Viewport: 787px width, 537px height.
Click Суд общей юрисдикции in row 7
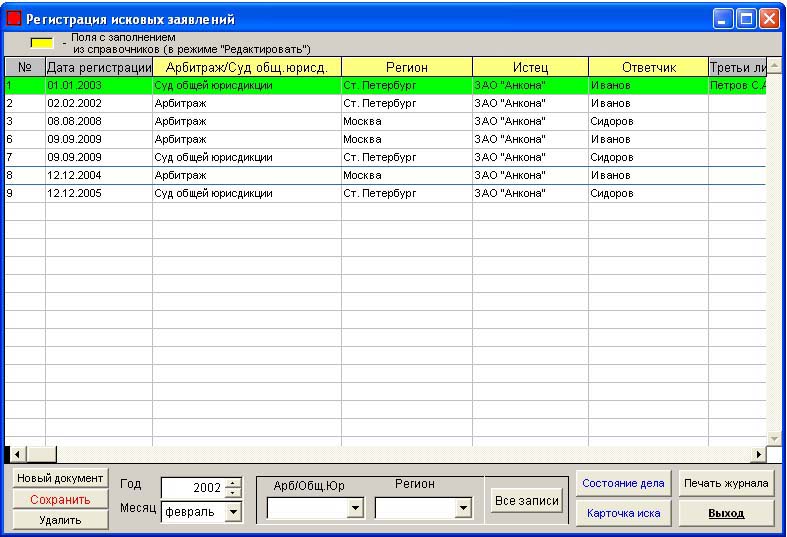(247, 157)
